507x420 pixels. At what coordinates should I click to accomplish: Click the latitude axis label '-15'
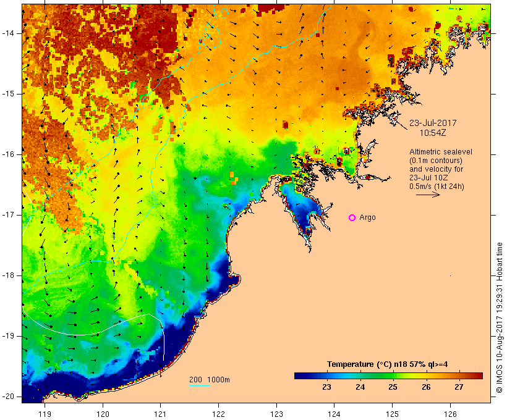point(8,94)
